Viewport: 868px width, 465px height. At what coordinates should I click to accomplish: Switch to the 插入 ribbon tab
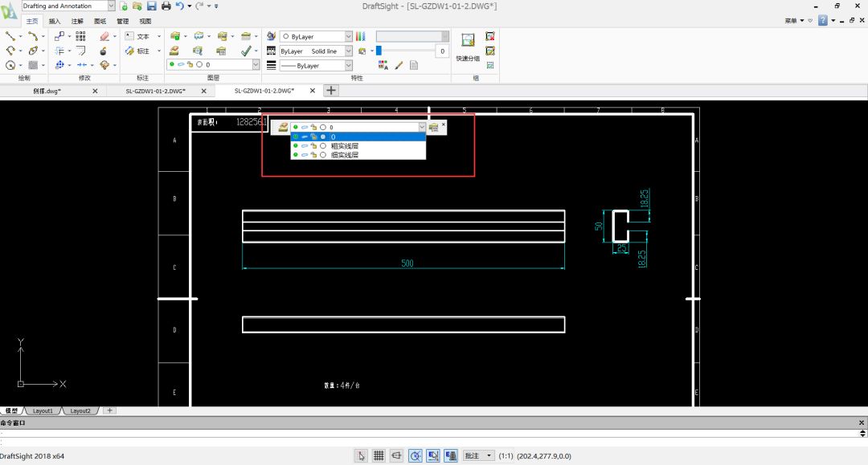[x=55, y=21]
